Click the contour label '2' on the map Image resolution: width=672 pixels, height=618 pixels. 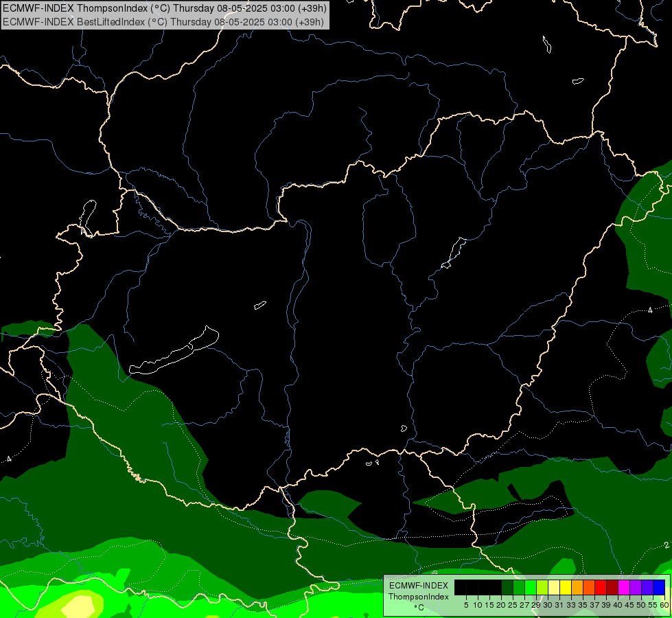667,545
